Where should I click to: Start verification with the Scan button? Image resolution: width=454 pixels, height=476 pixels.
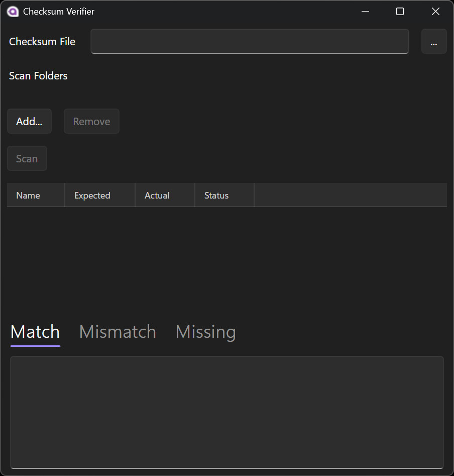27,159
